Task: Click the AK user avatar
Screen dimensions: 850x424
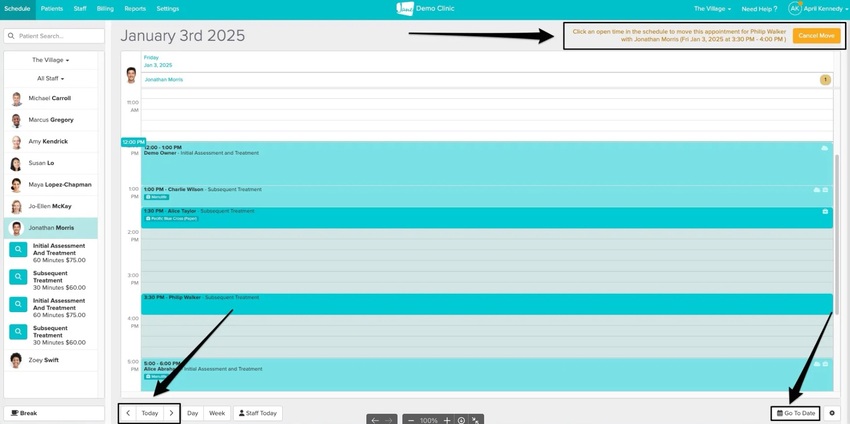Action: (795, 9)
